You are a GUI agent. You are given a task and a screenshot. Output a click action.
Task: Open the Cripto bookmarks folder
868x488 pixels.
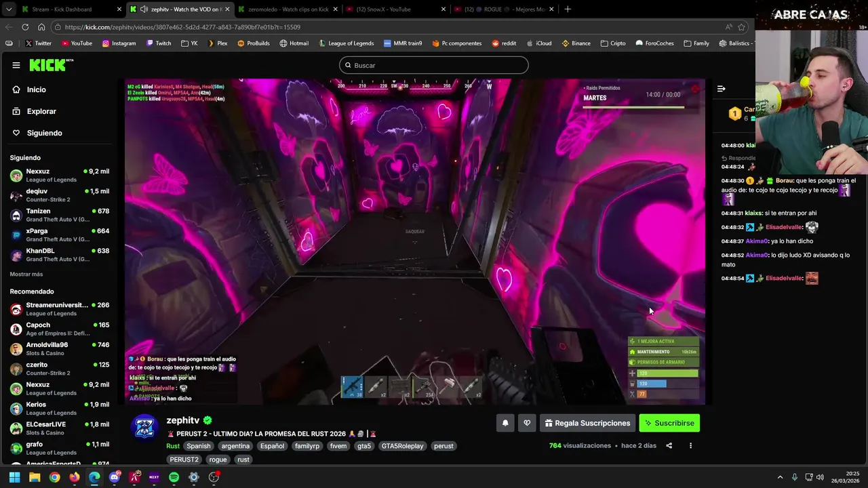click(613, 43)
